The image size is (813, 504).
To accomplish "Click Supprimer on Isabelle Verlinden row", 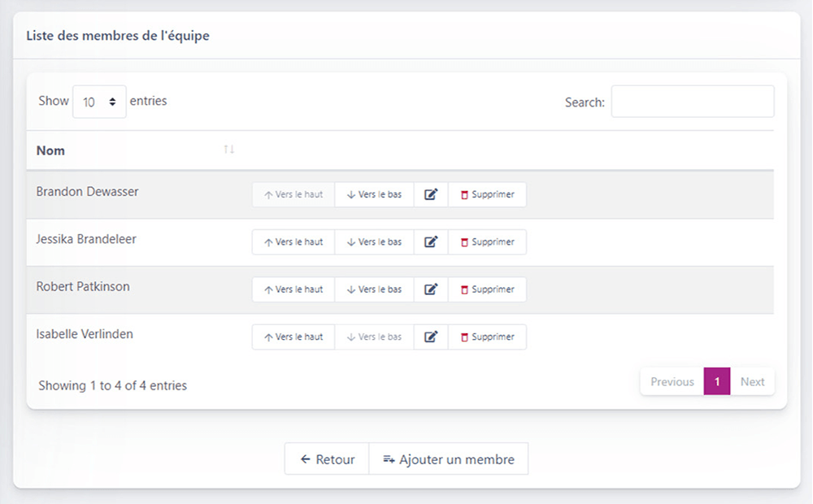I will click(x=487, y=337).
